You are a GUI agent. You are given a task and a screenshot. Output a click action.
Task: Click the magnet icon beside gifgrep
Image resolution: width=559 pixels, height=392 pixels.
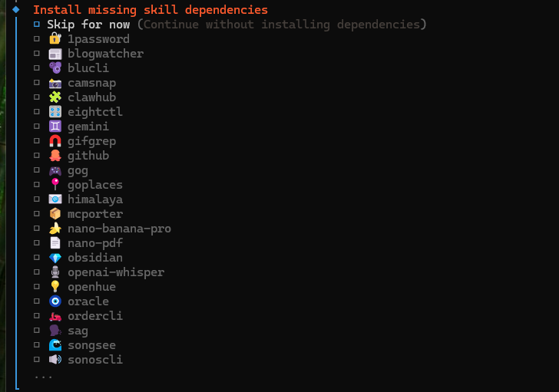pyautogui.click(x=55, y=141)
